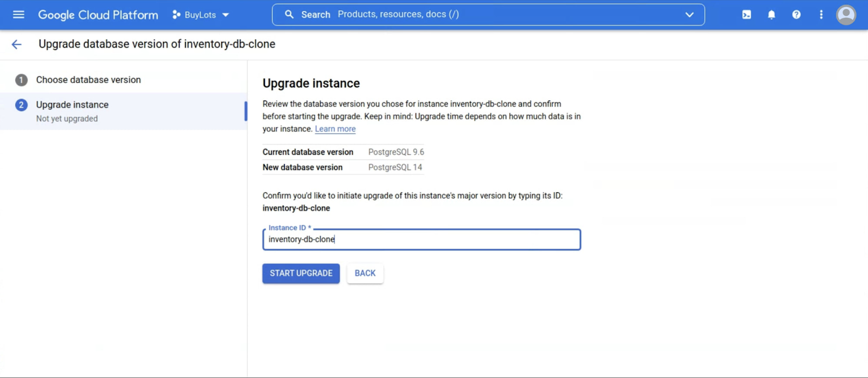The image size is (868, 378).
Task: Click the Google Cloud Platform logo
Action: pos(98,15)
